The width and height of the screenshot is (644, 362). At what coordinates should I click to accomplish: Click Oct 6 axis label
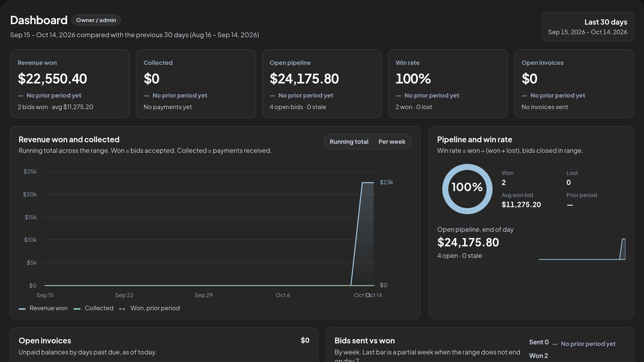tap(283, 295)
